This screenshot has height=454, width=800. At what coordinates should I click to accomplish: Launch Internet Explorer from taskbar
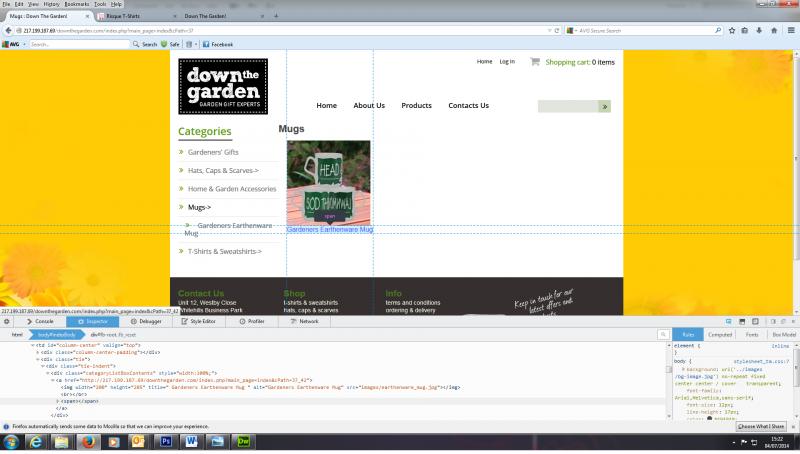[36, 442]
